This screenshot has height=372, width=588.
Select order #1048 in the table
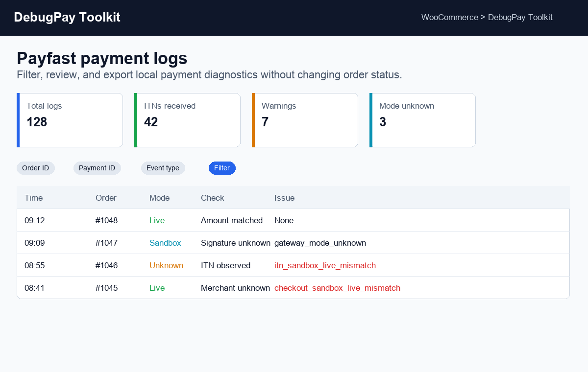[107, 220]
